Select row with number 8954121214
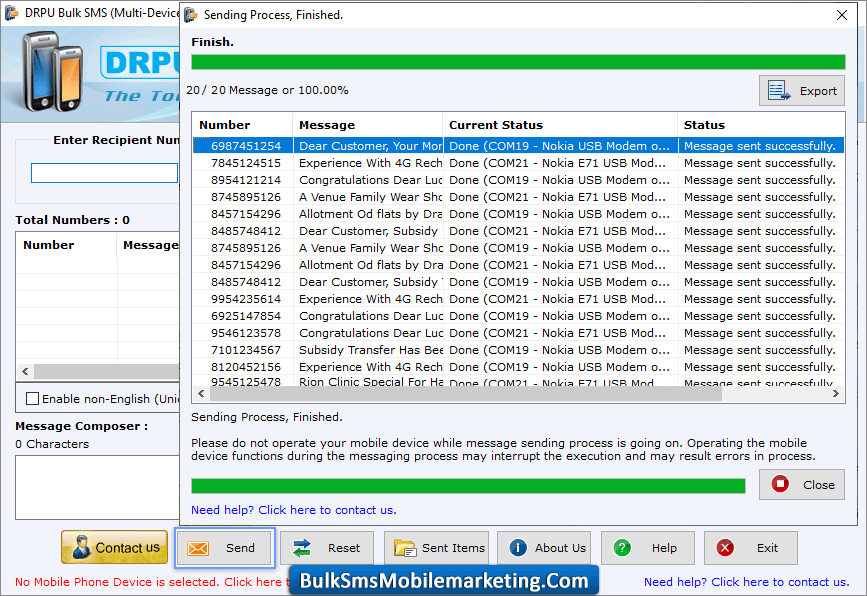 518,180
